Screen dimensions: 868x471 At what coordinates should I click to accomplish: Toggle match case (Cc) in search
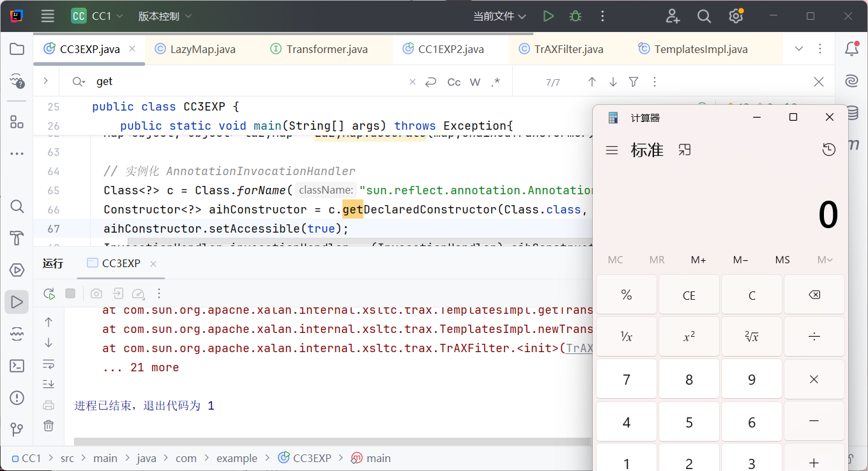coord(454,82)
